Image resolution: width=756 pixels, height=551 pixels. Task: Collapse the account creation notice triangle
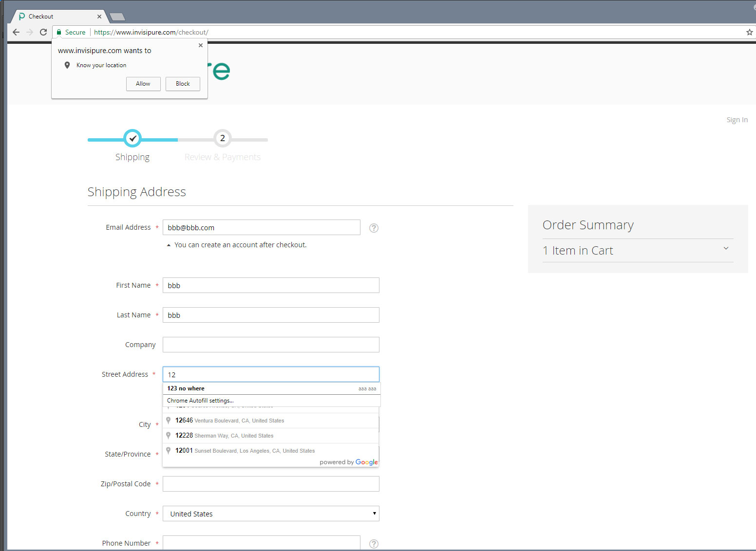168,245
